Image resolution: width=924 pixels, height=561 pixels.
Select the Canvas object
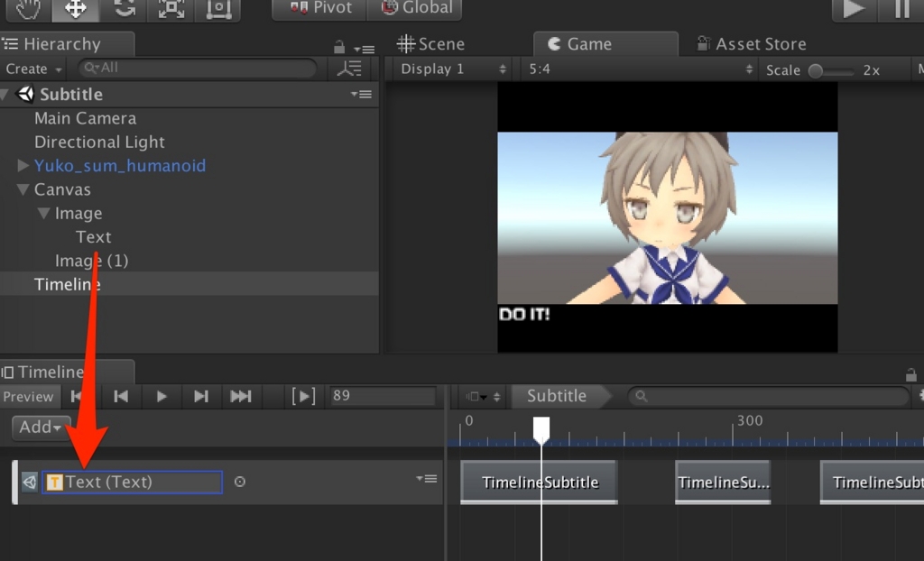(62, 189)
